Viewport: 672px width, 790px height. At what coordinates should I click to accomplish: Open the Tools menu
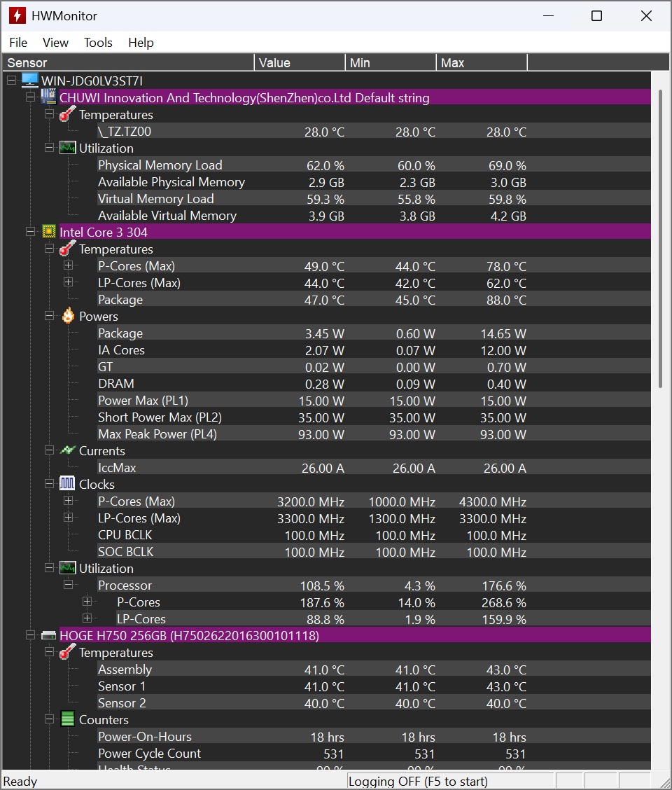[98, 43]
